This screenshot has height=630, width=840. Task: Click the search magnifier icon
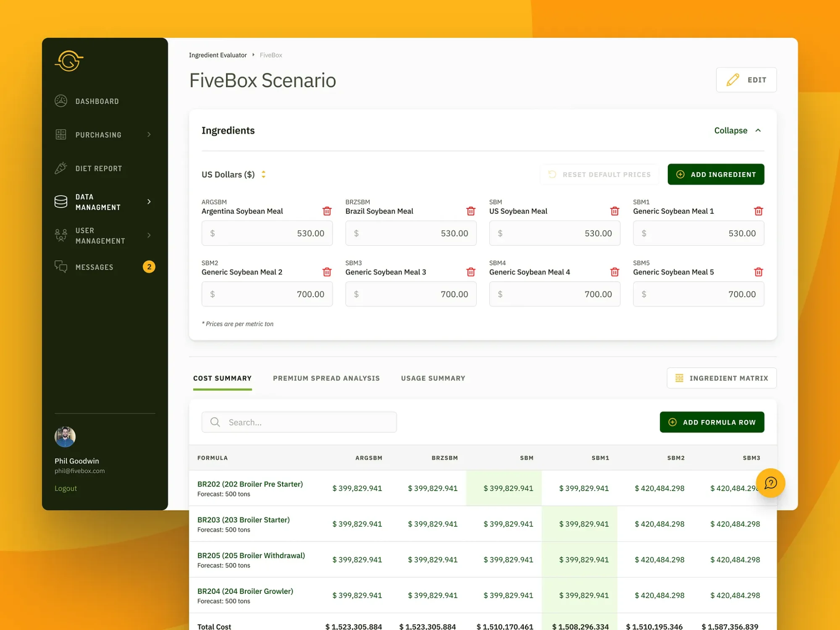click(x=215, y=422)
